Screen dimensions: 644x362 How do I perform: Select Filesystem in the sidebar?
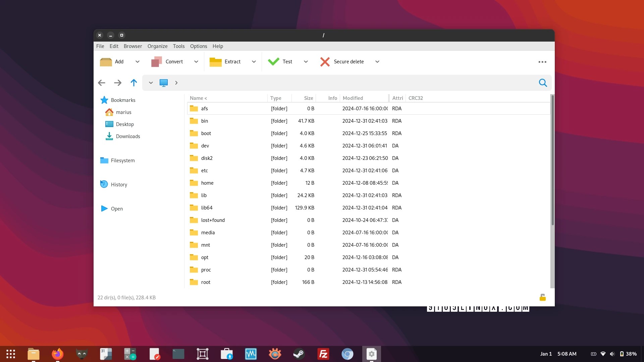pyautogui.click(x=122, y=161)
